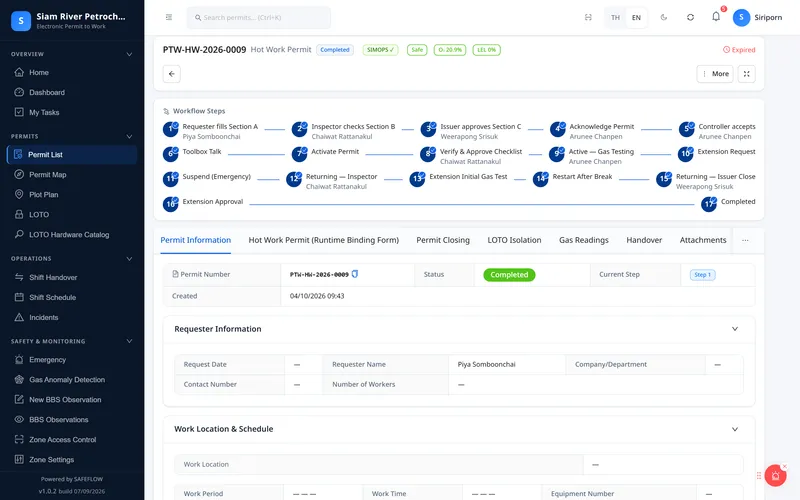The image size is (800, 500).
Task: Click created date 04/10/2026 09:43
Action: pyautogui.click(x=317, y=296)
